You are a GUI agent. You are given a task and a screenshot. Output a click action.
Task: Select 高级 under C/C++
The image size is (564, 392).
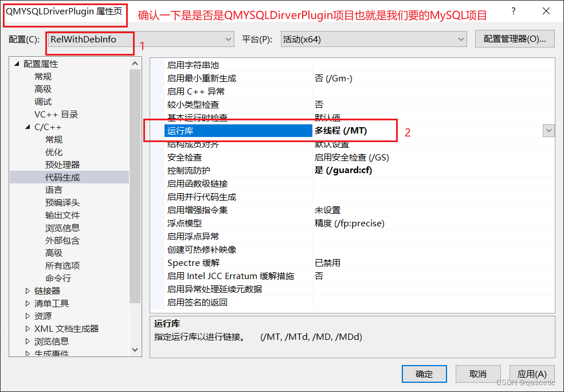pyautogui.click(x=54, y=253)
